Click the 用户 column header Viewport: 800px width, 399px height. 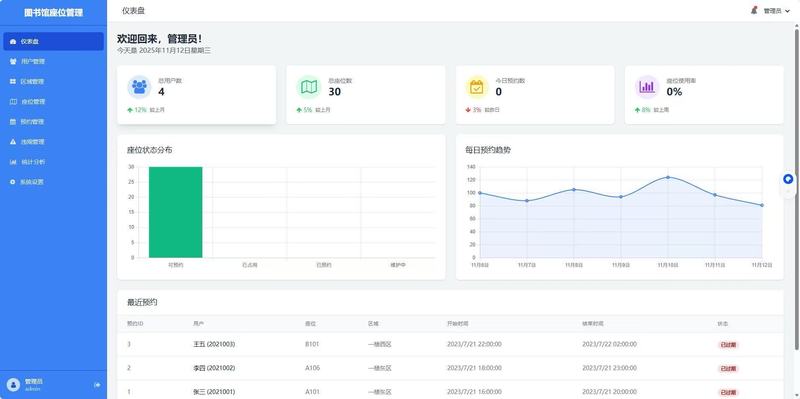point(198,323)
